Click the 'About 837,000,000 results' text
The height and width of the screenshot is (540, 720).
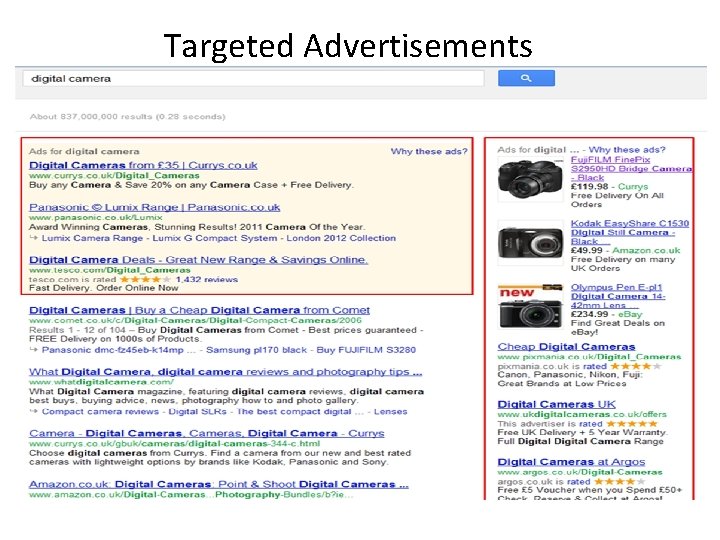coord(128,117)
